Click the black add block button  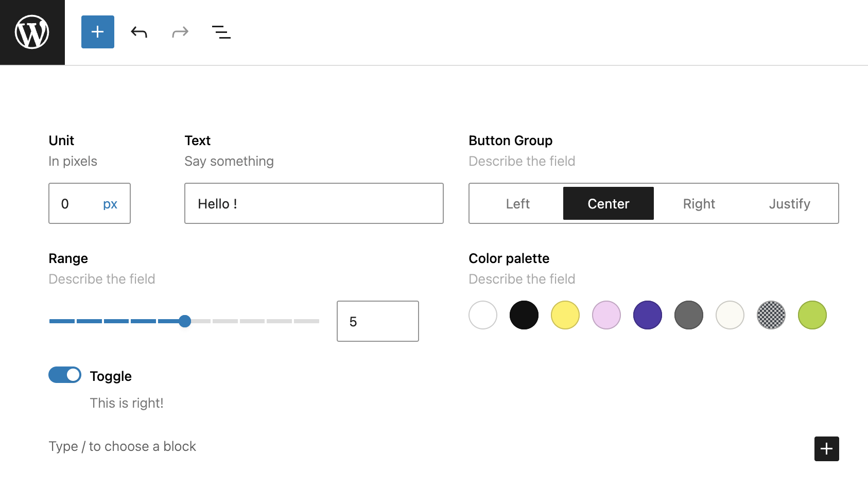pos(826,448)
